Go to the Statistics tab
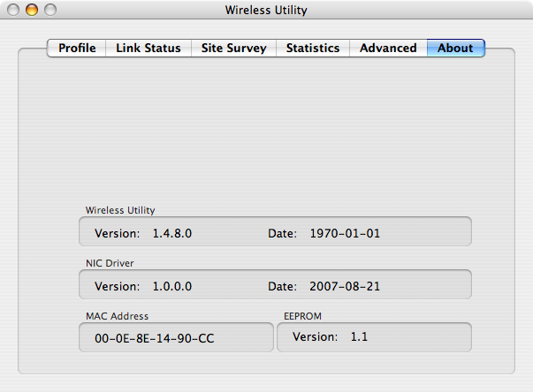Screen dimensions: 533x392 pyautogui.click(x=313, y=49)
